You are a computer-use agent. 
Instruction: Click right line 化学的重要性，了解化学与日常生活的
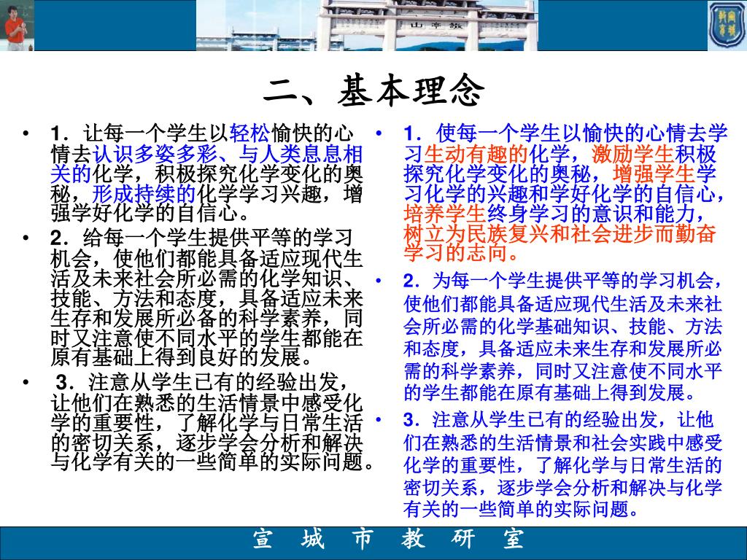click(x=562, y=465)
